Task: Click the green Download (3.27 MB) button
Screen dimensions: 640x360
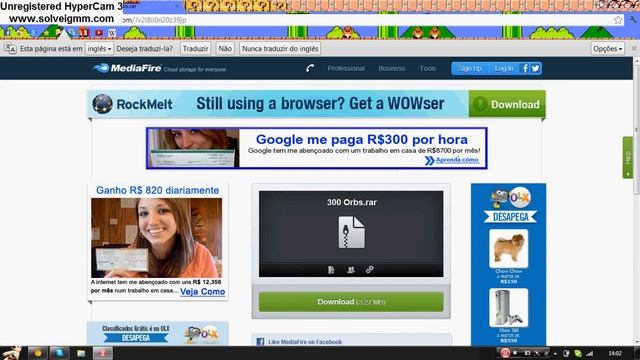Action: [351, 302]
